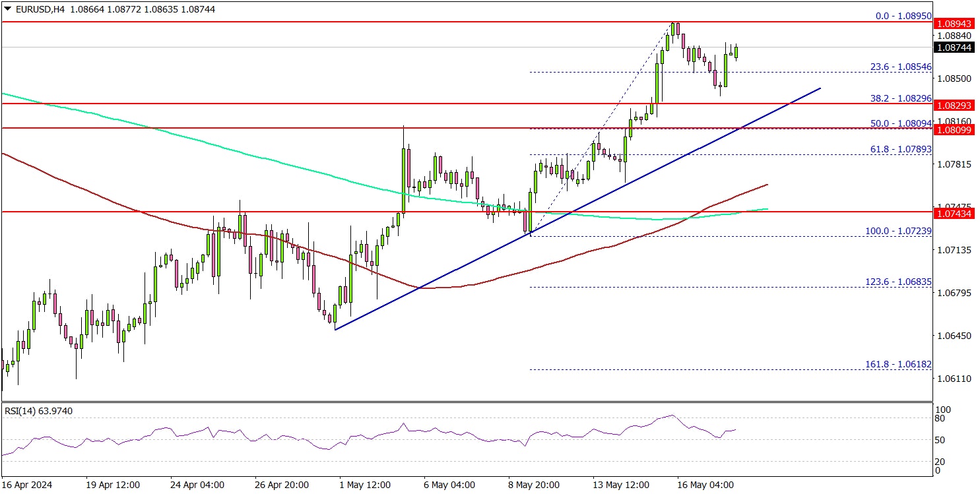Viewport: 980px width, 494px height.
Task: Click the RSI(14) 63.9740 indicator label
Action: point(38,411)
